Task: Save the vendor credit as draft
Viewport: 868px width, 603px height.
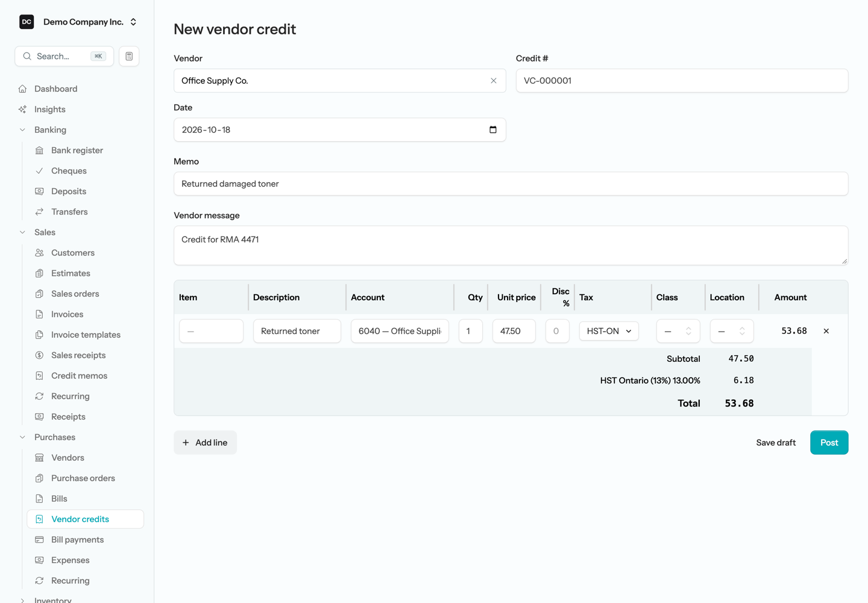Action: (776, 443)
